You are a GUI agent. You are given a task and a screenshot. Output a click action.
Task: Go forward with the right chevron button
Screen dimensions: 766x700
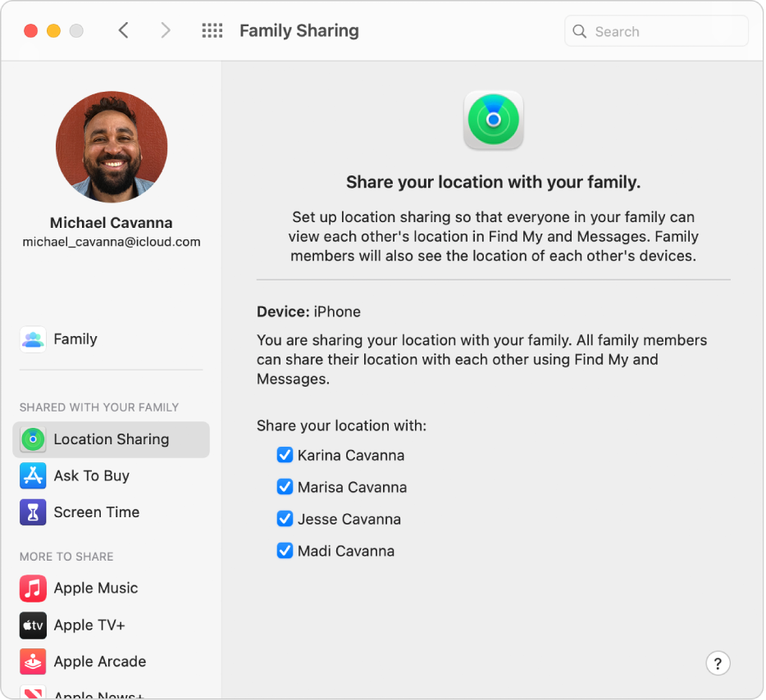point(166,30)
